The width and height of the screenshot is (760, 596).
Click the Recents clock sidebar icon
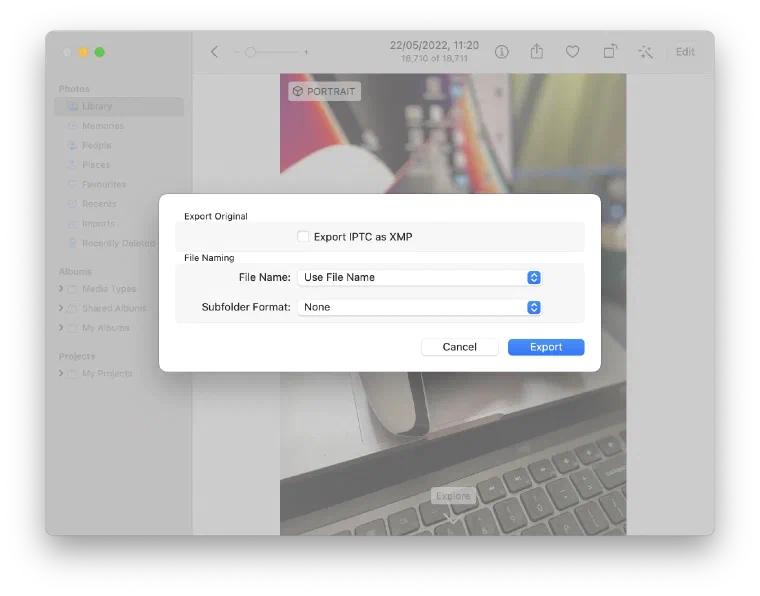(72, 204)
